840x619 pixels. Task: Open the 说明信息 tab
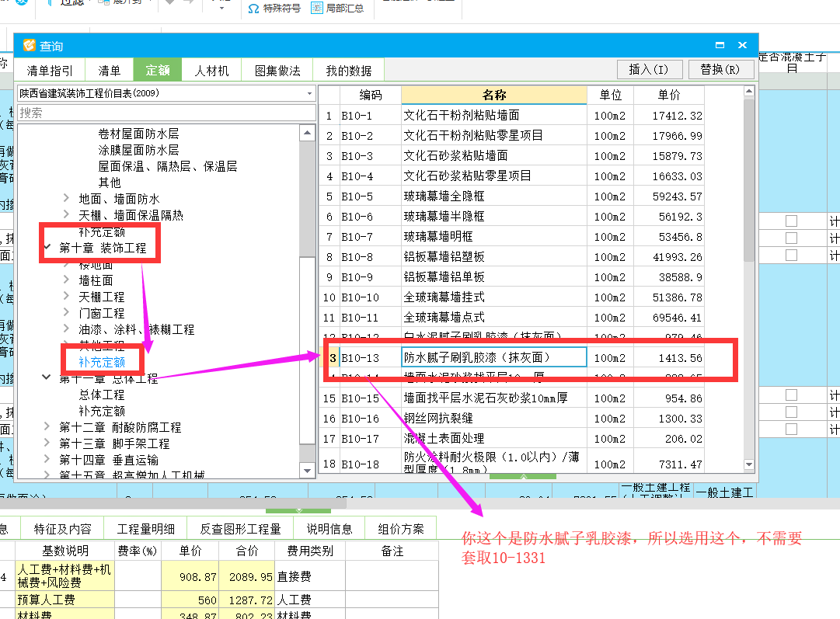tap(329, 529)
